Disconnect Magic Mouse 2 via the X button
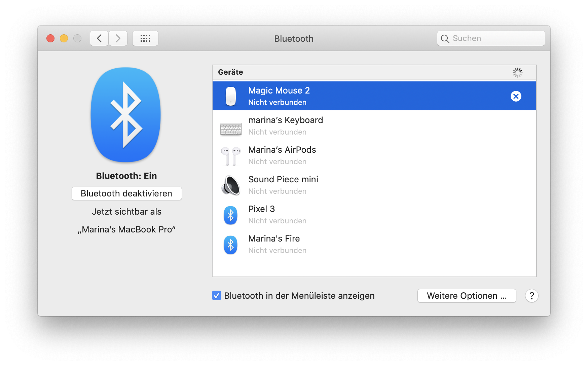The height and width of the screenshot is (366, 588). [516, 96]
